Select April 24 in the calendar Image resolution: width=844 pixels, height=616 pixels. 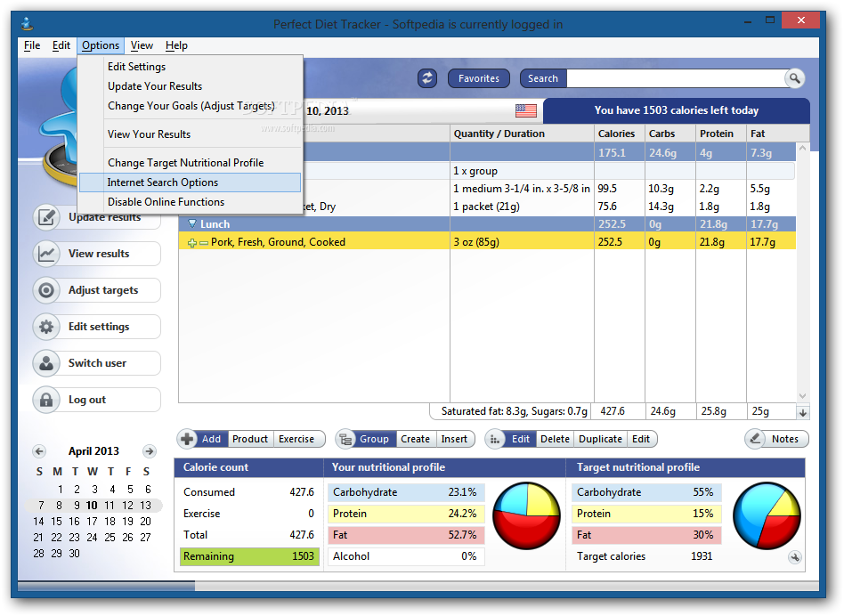(92, 538)
